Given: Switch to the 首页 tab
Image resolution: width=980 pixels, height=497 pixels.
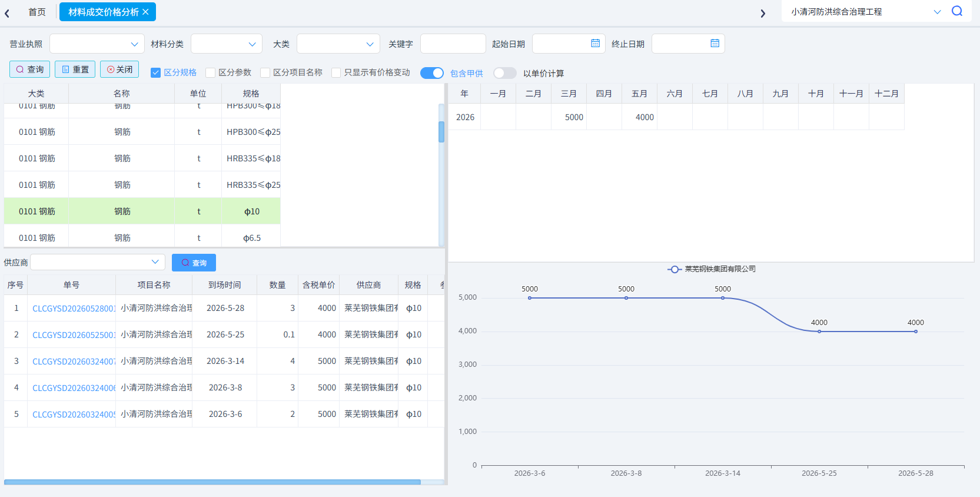Looking at the screenshot, I should click(x=37, y=12).
